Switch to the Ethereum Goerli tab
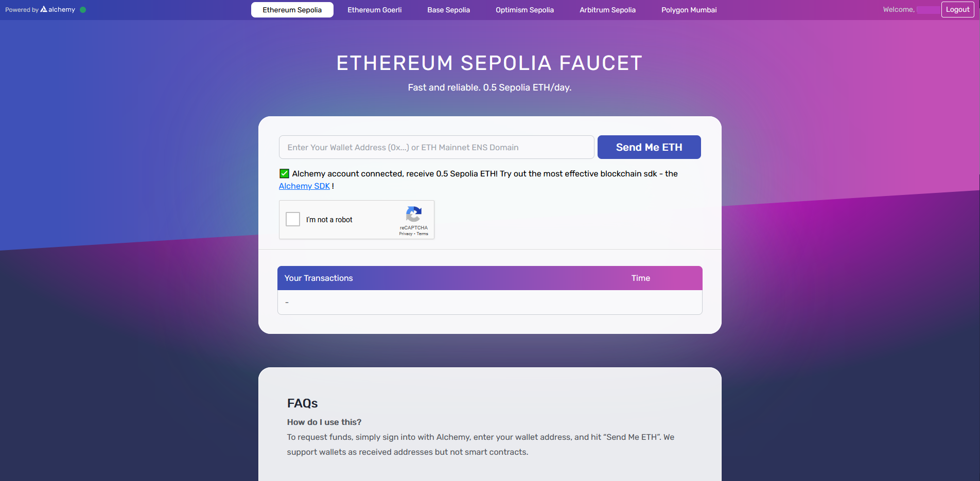Screen dimensions: 980x481 374,10
